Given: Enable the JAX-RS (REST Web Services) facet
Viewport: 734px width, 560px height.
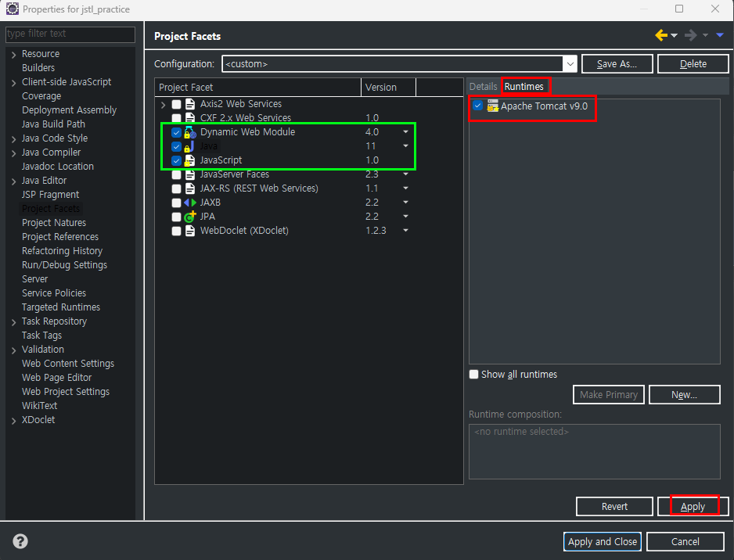Looking at the screenshot, I should pos(177,188).
